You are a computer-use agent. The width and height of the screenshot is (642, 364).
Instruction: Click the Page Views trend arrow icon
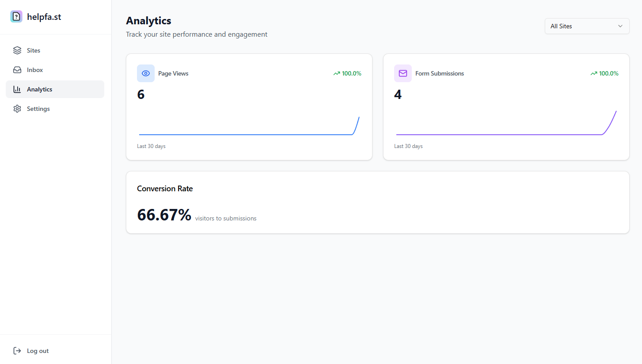[337, 73]
